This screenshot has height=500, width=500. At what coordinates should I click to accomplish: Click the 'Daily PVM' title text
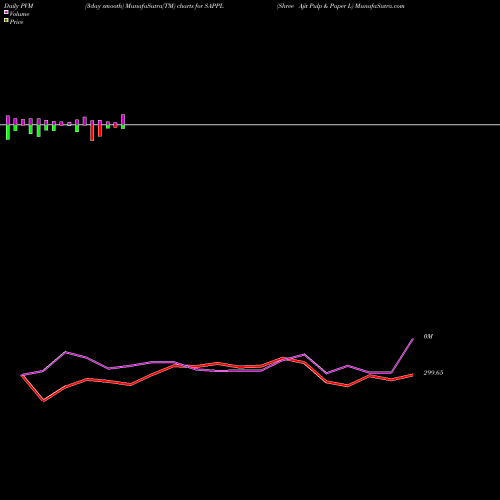(x=19, y=6)
